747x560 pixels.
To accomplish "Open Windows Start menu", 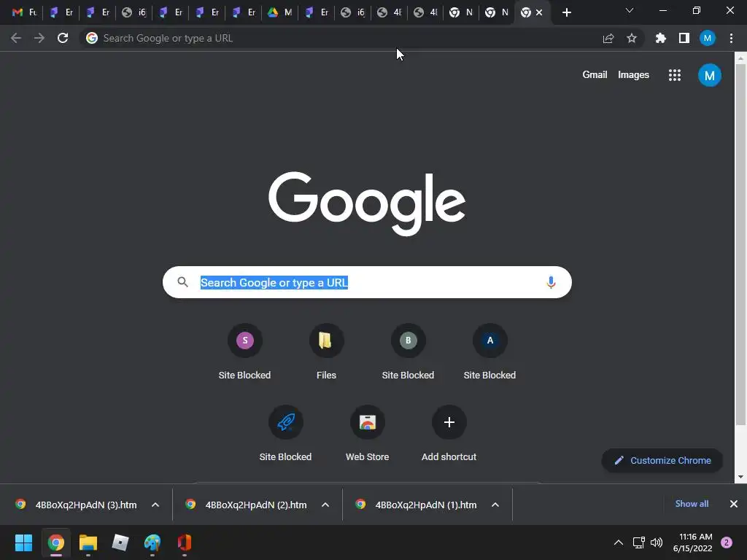I will [23, 542].
